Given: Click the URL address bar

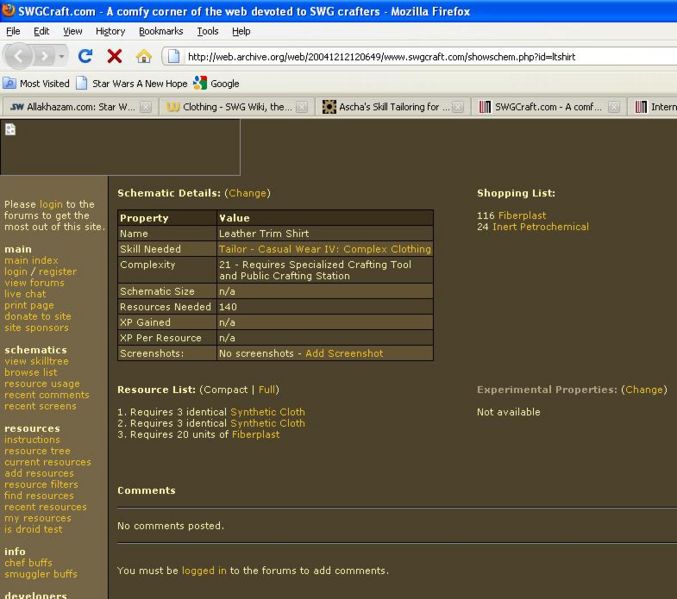Looking at the screenshot, I should click(x=420, y=56).
